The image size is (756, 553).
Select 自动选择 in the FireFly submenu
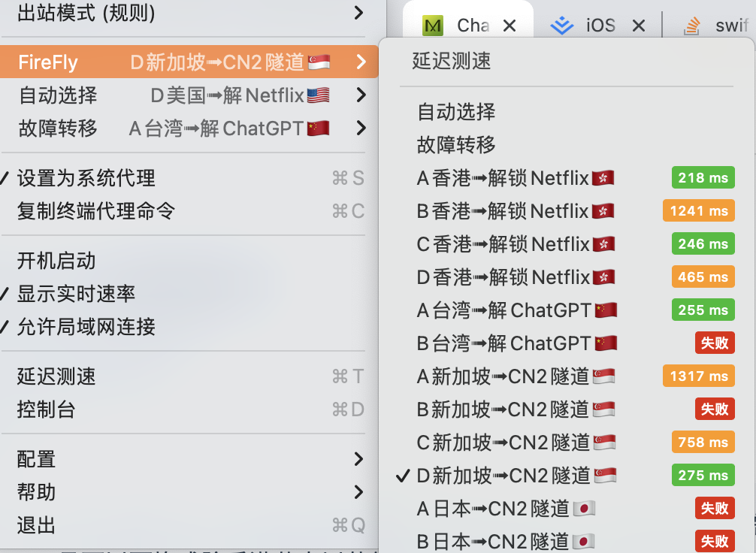[567, 111]
